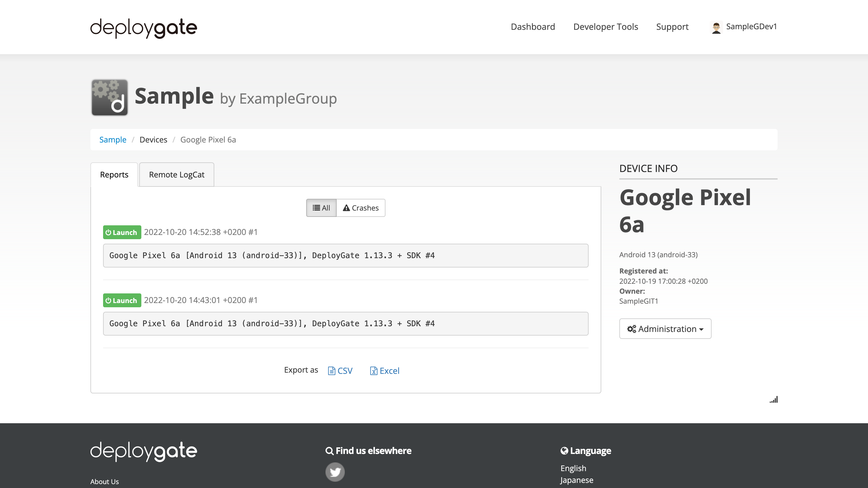Select the Reports tab
The width and height of the screenshot is (868, 488).
pyautogui.click(x=114, y=174)
